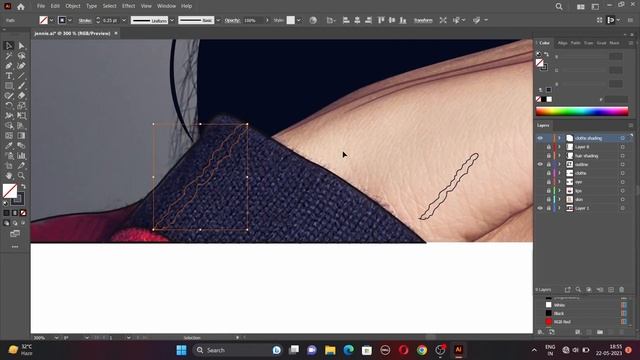The height and width of the screenshot is (360, 640).
Task: Toggle lock on cloths layer
Action: coord(549,173)
